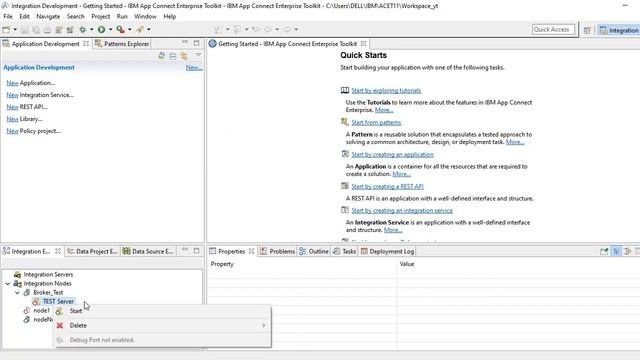Close the Getting Started editor tab
This screenshot has width=640, height=360.
363,44
